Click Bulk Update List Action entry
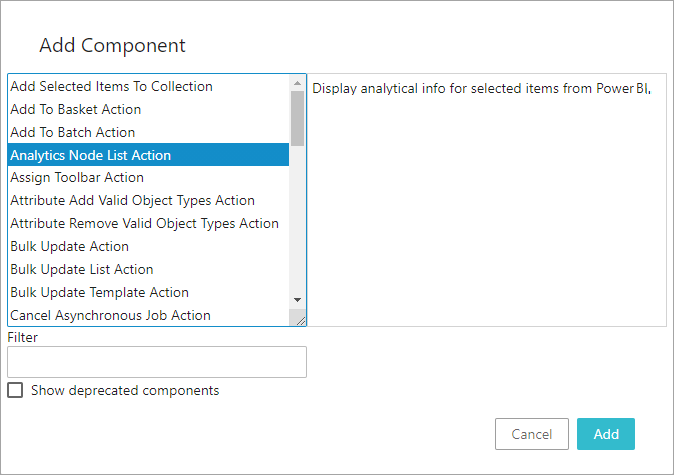The image size is (674, 475). (x=82, y=270)
